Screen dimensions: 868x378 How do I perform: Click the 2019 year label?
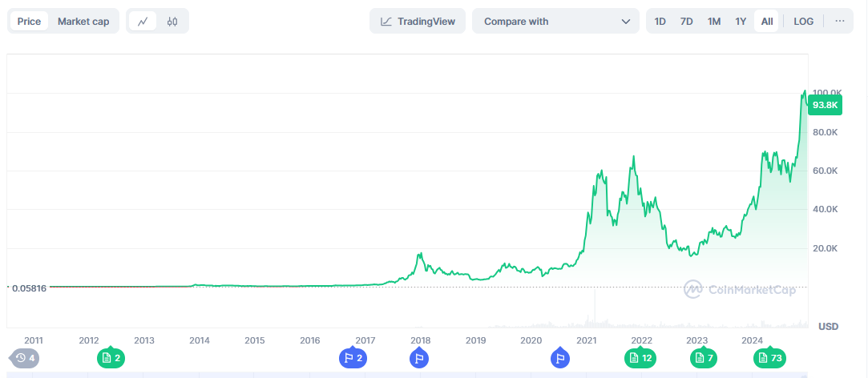475,340
